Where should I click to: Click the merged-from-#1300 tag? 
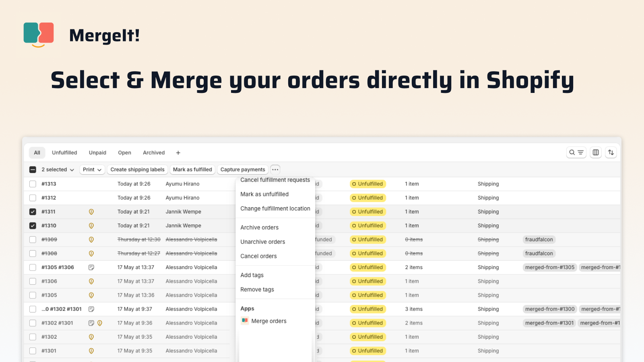tap(550, 309)
